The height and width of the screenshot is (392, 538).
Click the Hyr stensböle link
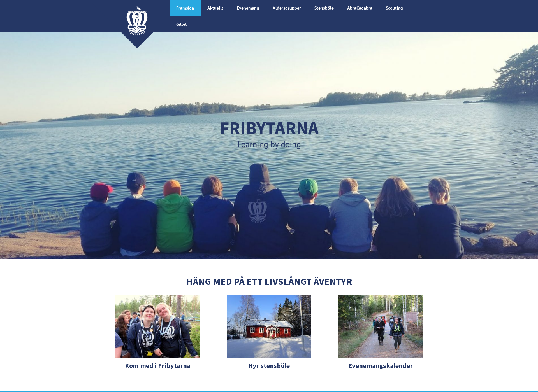coord(269,365)
